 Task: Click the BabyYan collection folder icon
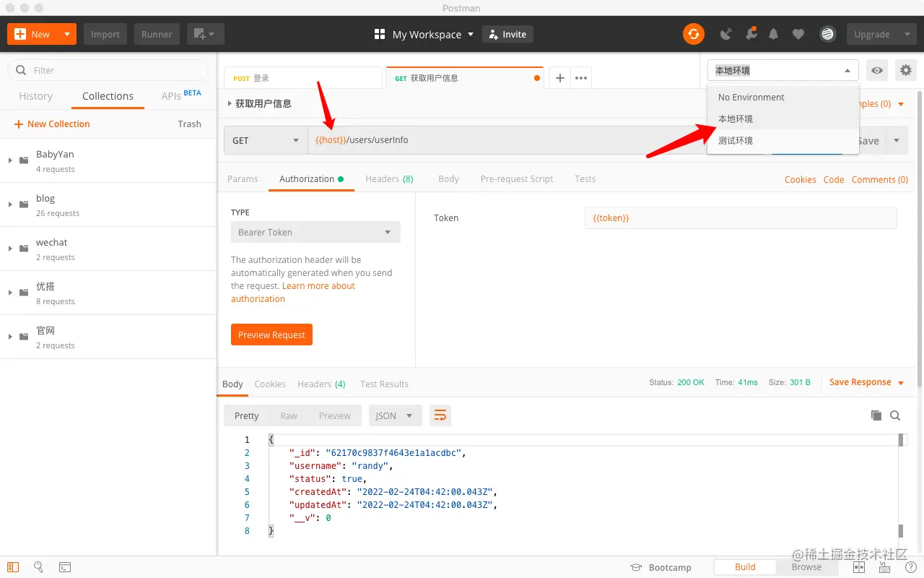pos(24,160)
